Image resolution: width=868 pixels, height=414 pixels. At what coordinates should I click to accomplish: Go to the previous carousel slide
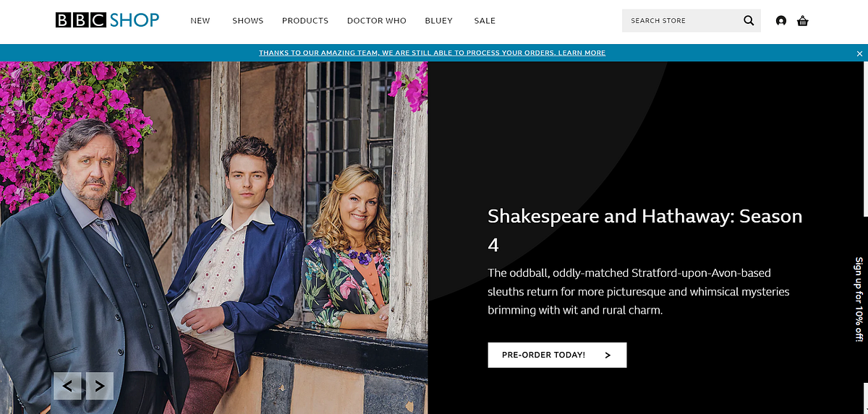(67, 386)
